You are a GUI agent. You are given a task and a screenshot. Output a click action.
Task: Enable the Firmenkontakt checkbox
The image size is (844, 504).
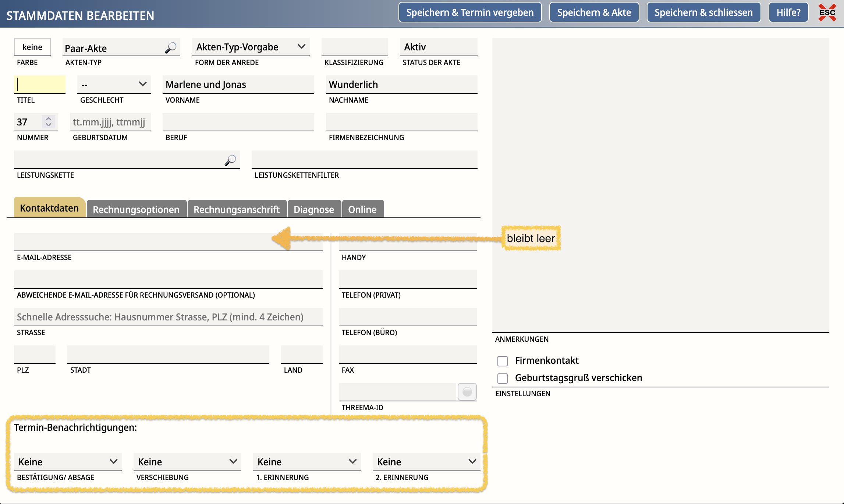(x=503, y=361)
